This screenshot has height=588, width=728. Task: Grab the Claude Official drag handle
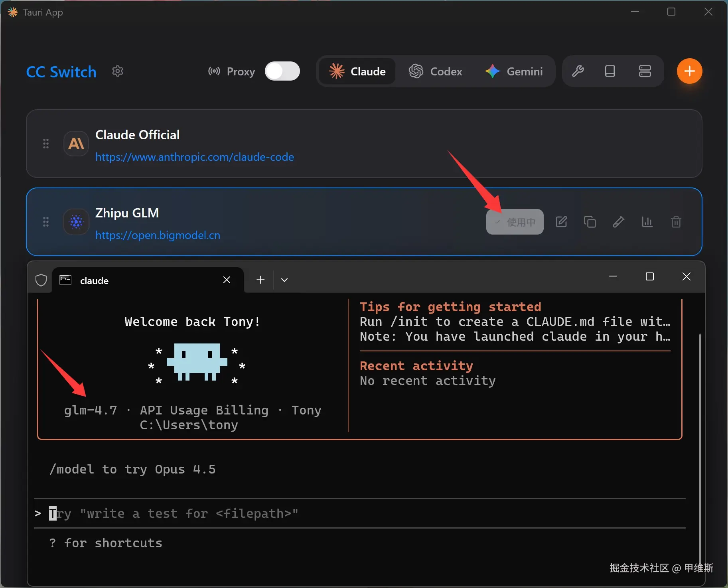[46, 144]
